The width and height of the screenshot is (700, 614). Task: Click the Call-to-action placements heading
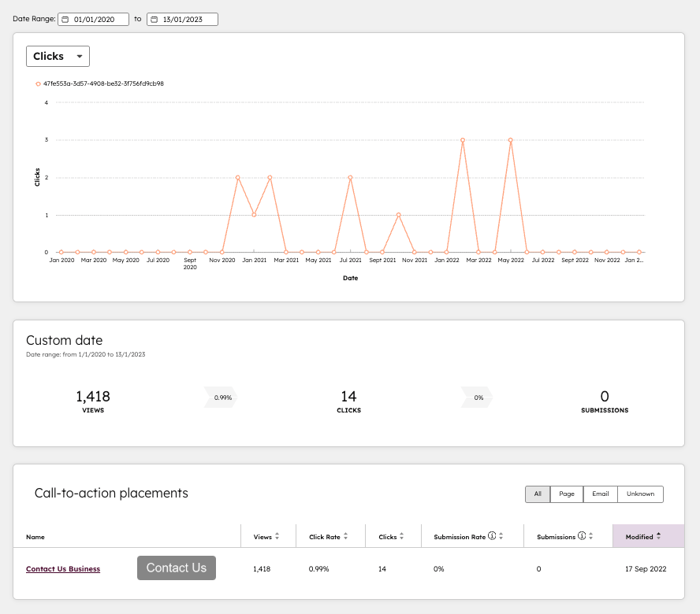tap(111, 493)
